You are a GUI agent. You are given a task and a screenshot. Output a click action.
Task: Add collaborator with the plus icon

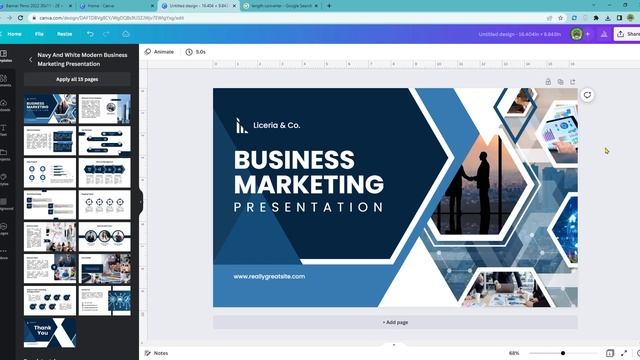pos(588,34)
